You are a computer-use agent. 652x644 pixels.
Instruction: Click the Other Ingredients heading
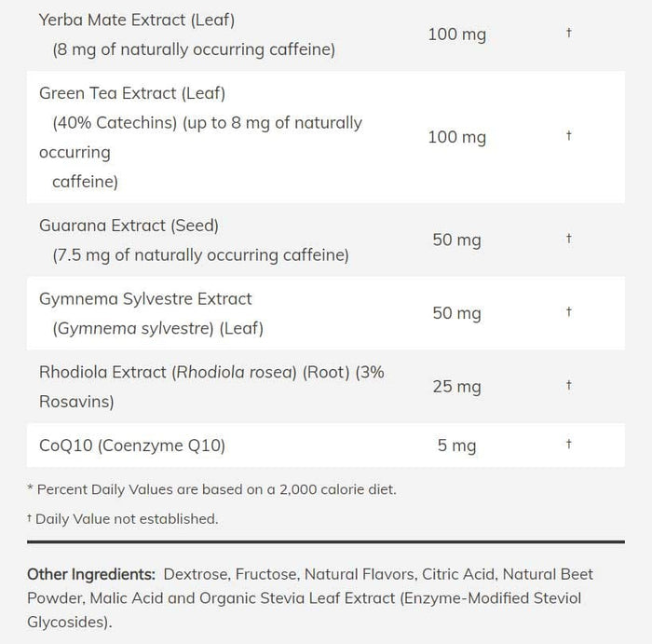[90, 574]
